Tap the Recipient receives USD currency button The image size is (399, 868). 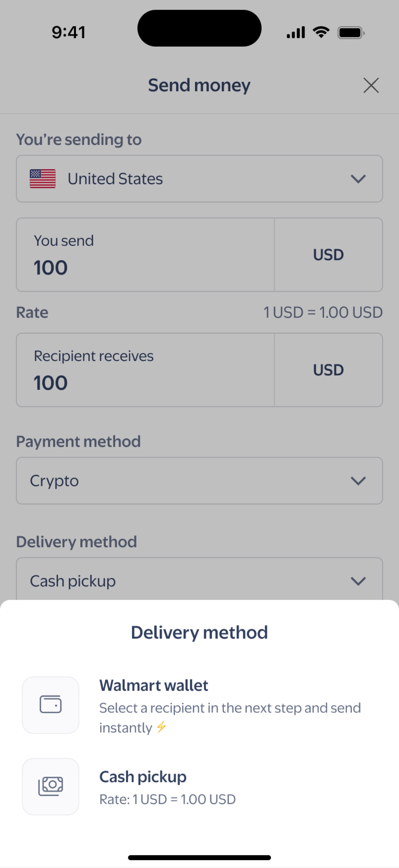pos(328,370)
